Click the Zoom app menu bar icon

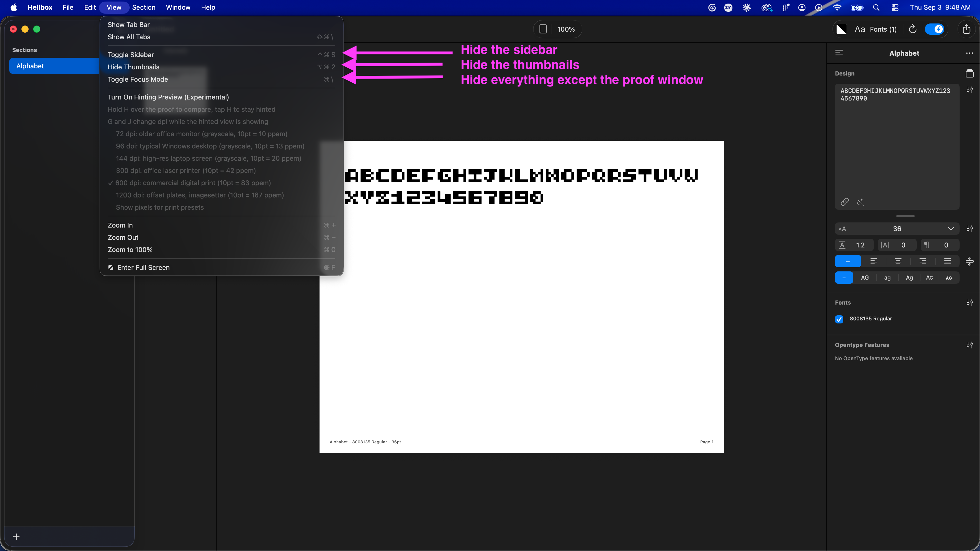click(728, 7)
